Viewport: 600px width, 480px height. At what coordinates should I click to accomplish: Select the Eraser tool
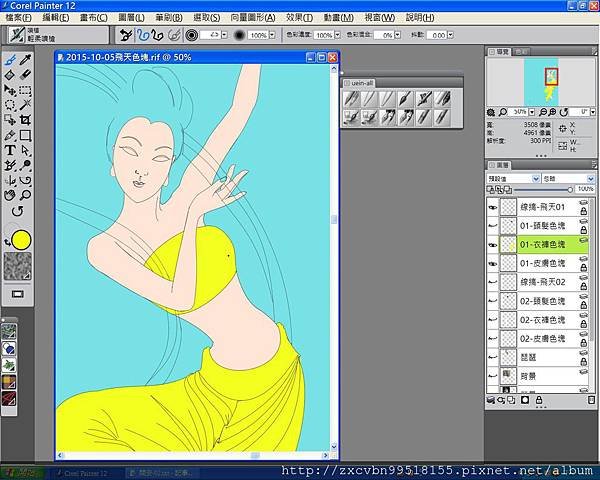[26, 75]
